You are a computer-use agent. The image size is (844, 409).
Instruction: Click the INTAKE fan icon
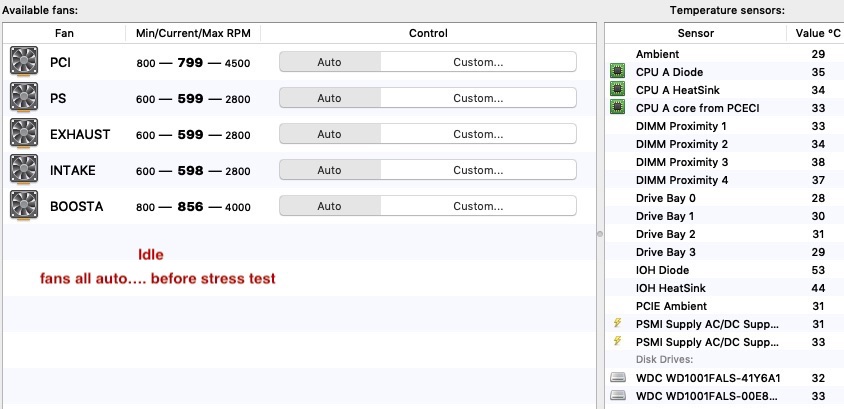[23, 171]
